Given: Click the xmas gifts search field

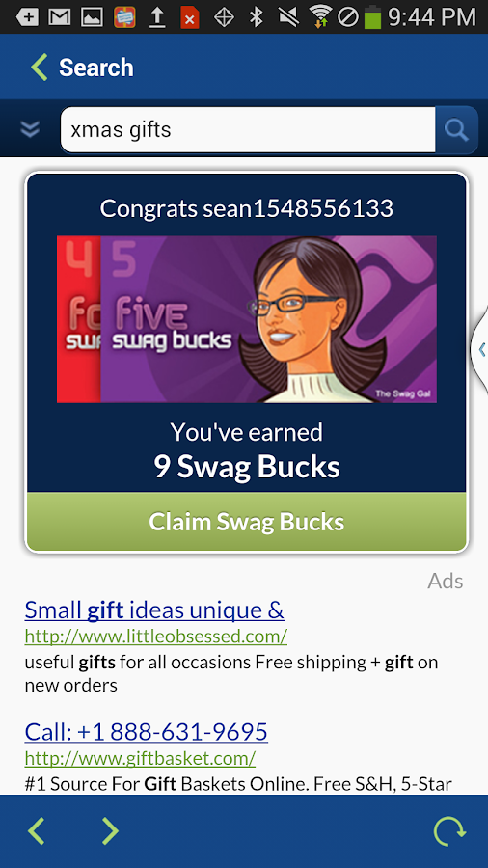Looking at the screenshot, I should click(248, 130).
